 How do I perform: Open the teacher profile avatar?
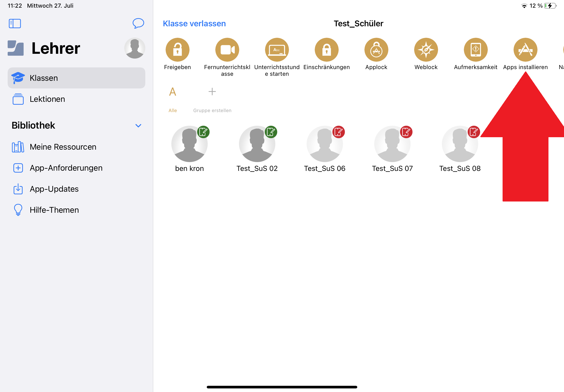135,48
